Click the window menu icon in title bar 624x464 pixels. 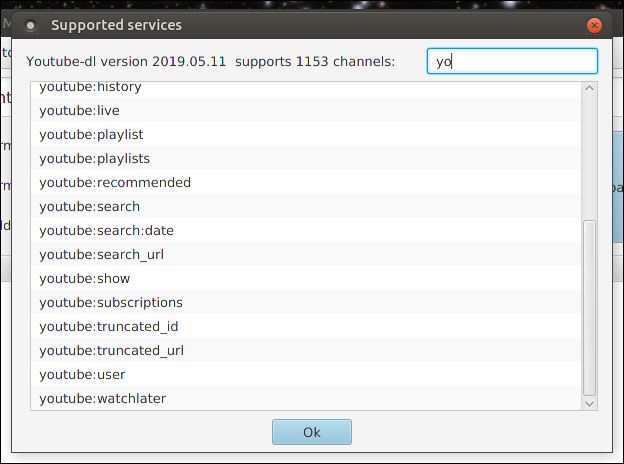(30, 24)
